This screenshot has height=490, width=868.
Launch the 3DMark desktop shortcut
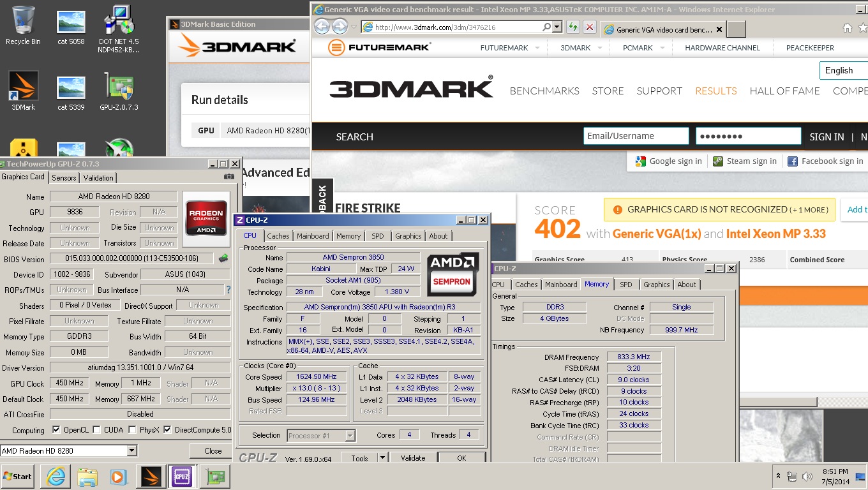click(x=24, y=91)
